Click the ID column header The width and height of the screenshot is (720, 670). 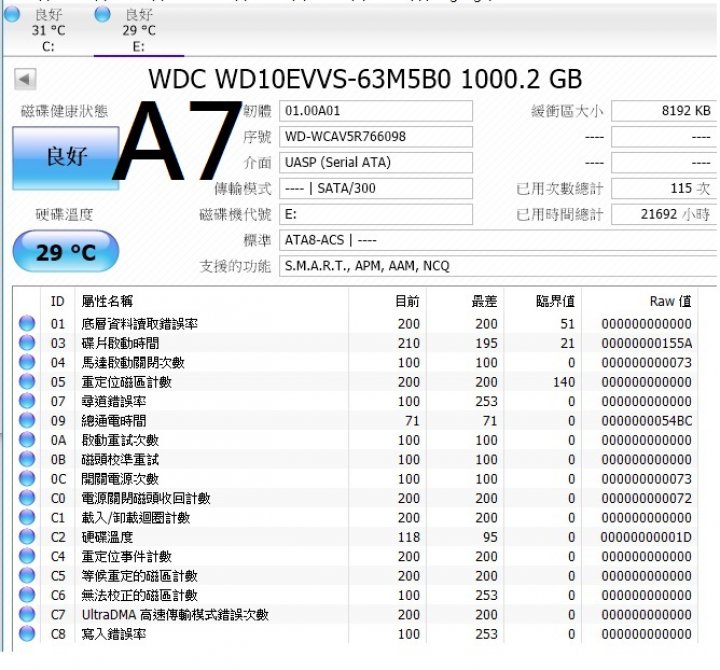pos(58,301)
